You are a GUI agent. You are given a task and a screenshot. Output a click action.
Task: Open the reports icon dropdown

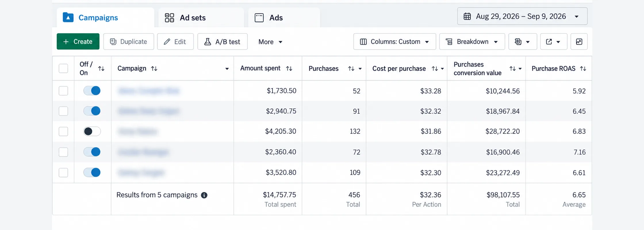[x=523, y=42]
